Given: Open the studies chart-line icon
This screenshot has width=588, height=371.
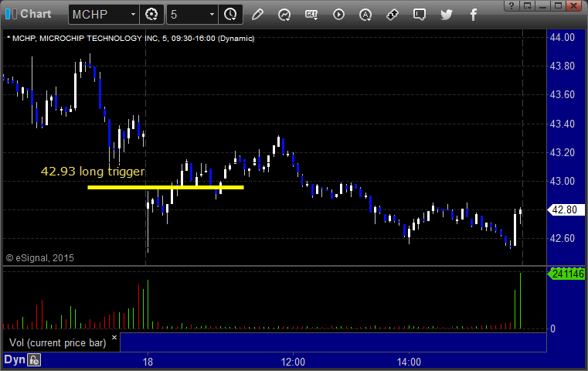Looking at the screenshot, I should pyautogui.click(x=284, y=15).
